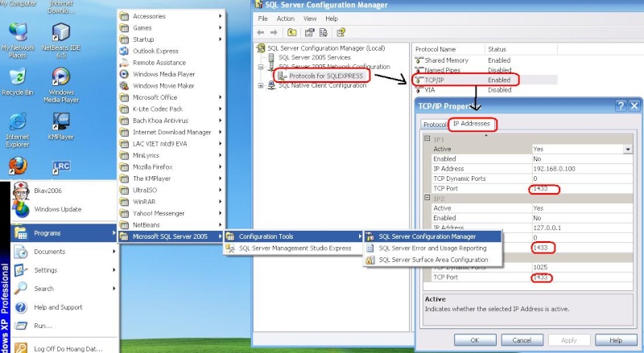The width and height of the screenshot is (644, 353).
Task: Click the SQL Server Configuration Manager root icon
Action: tap(261, 48)
